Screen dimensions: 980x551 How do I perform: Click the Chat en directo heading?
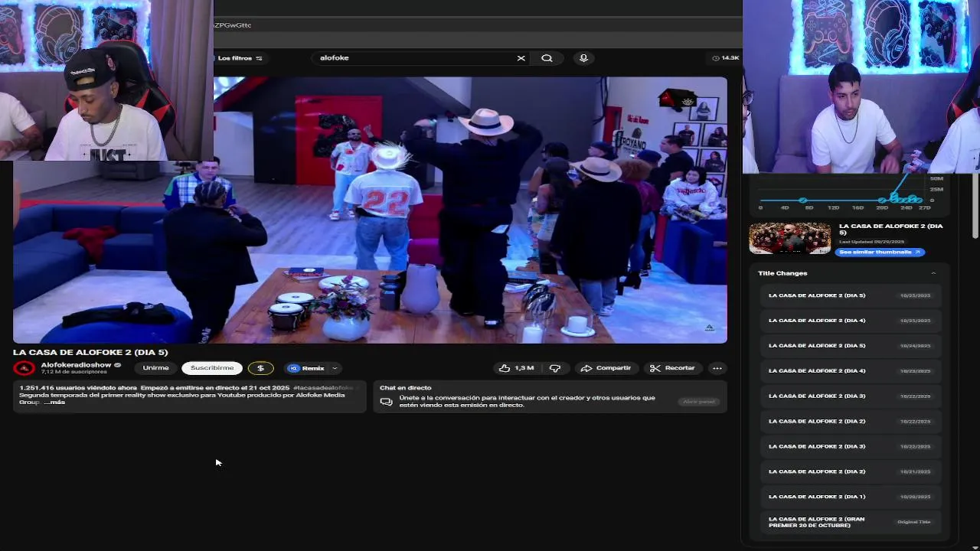pos(405,388)
